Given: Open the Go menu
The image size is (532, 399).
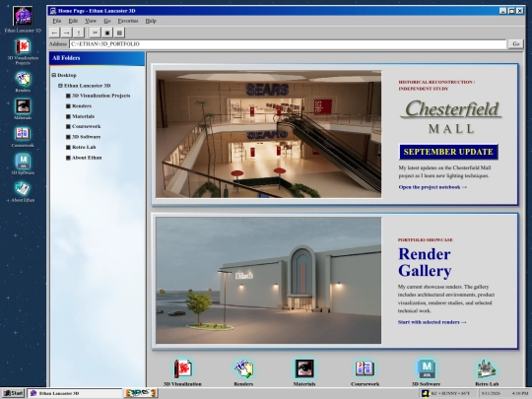Looking at the screenshot, I should coord(107,21).
